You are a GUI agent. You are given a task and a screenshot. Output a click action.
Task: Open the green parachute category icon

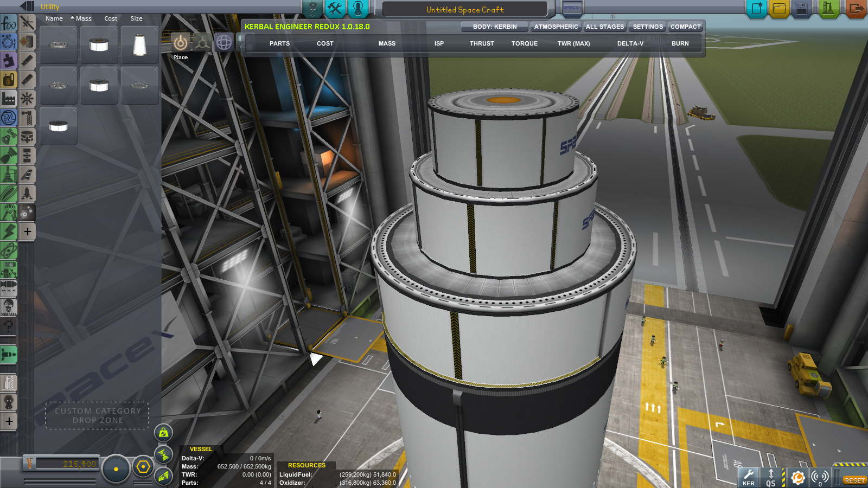pos(9,213)
